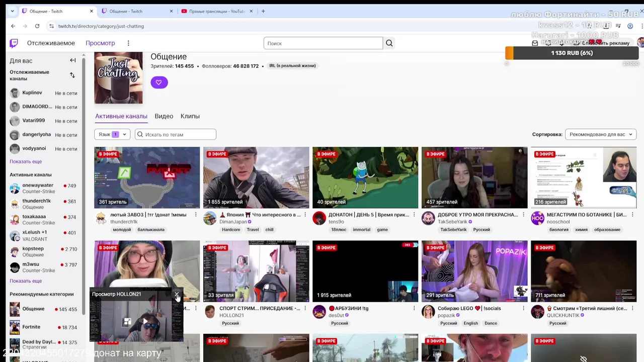Focus the Поиск search field

point(323,43)
